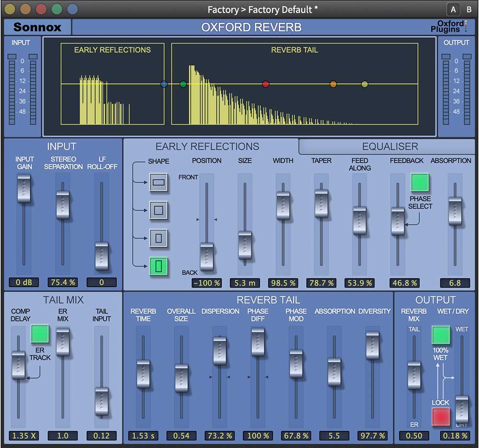Screen dimensions: 479x448
Task: Click the Reverb Mix slider handle
Action: 414,376
